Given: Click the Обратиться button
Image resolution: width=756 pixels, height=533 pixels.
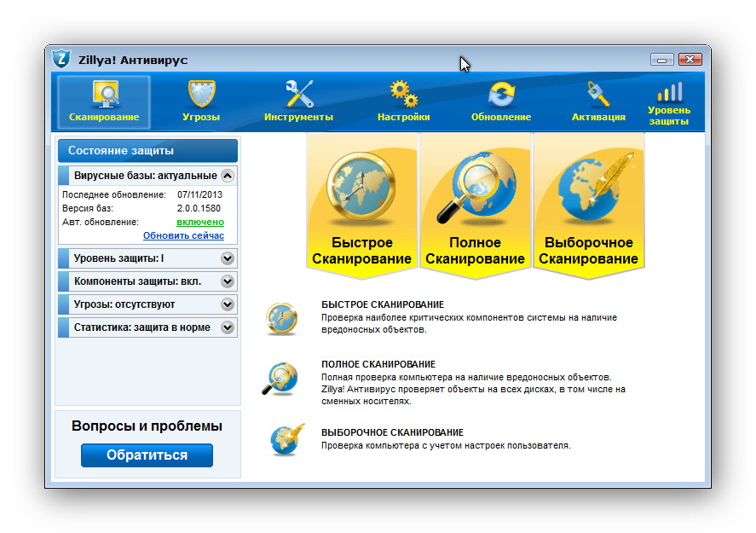Looking at the screenshot, I should (147, 455).
